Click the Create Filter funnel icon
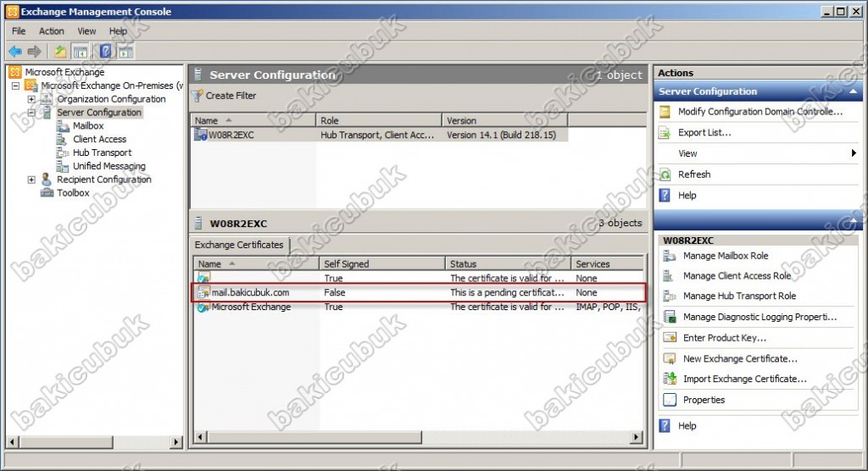868x471 pixels. tap(197, 96)
